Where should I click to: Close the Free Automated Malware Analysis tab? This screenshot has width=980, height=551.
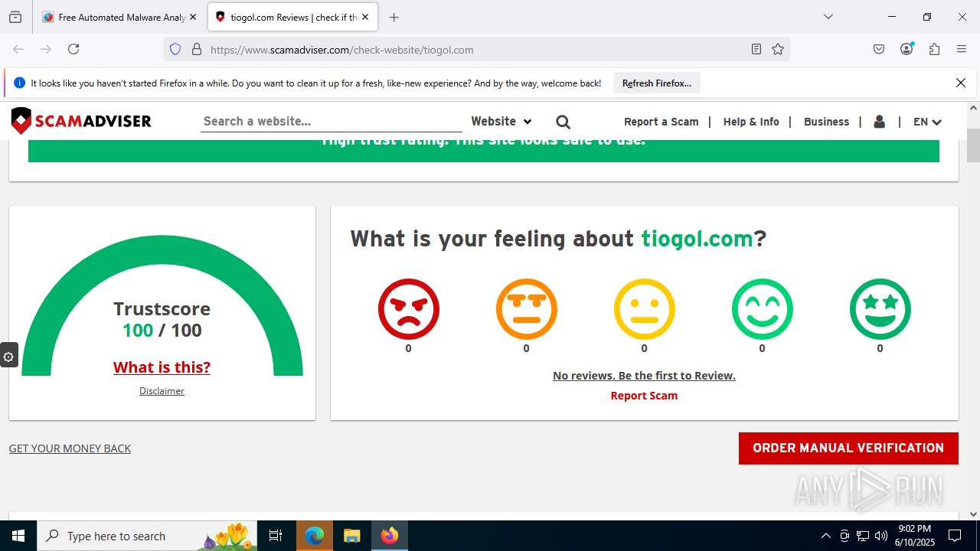tap(193, 17)
